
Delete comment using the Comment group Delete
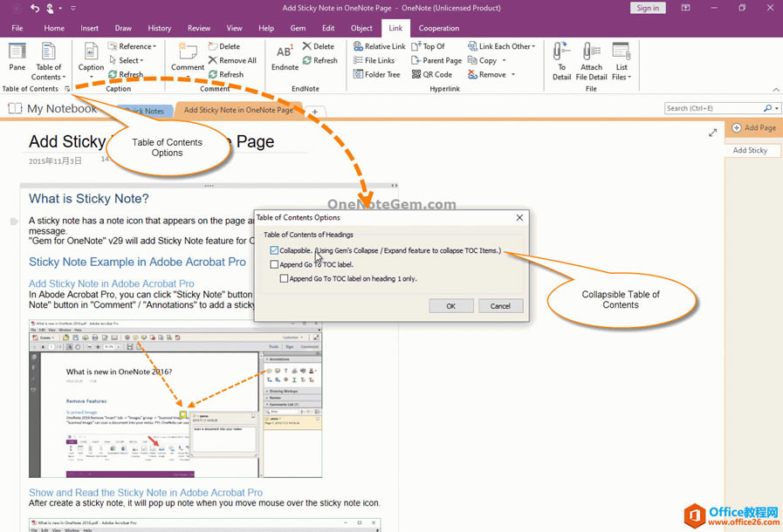point(224,46)
